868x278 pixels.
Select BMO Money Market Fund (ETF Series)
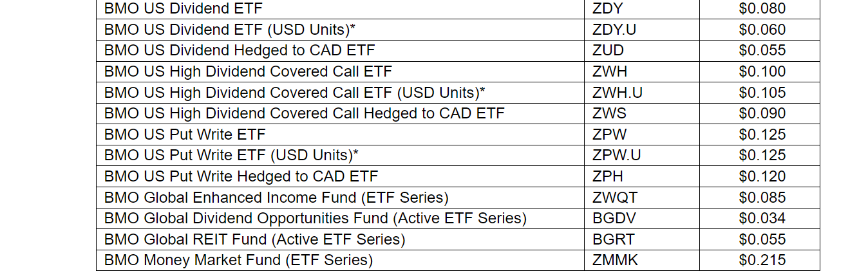point(238,260)
